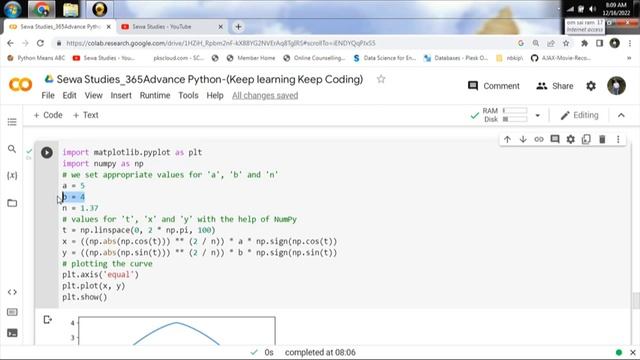Viewport: 640px width, 360px height.
Task: Clear the cell output icon
Action: pyautogui.click(x=47, y=319)
